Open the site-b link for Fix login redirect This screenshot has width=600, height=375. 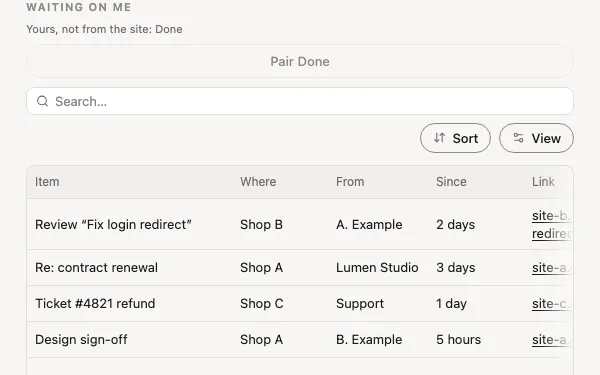551,225
